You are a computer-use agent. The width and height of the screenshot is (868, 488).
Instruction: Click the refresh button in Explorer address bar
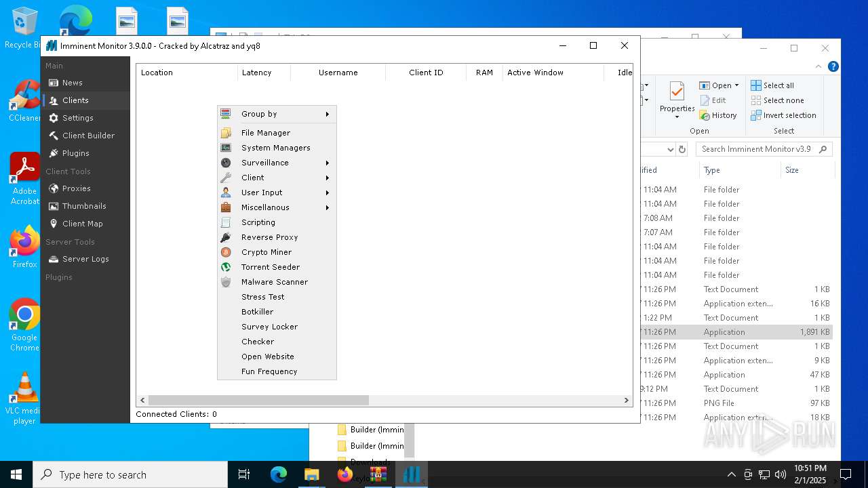[682, 149]
